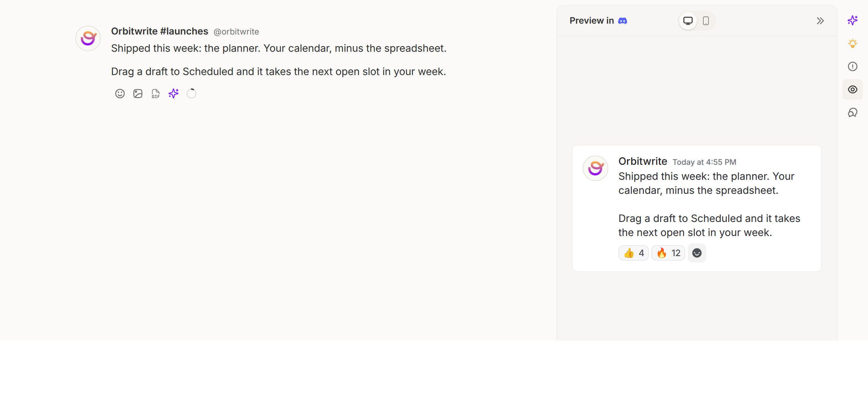Screen dimensions: 868x396
Task: Click the @orbitwrite handle
Action: click(x=236, y=32)
